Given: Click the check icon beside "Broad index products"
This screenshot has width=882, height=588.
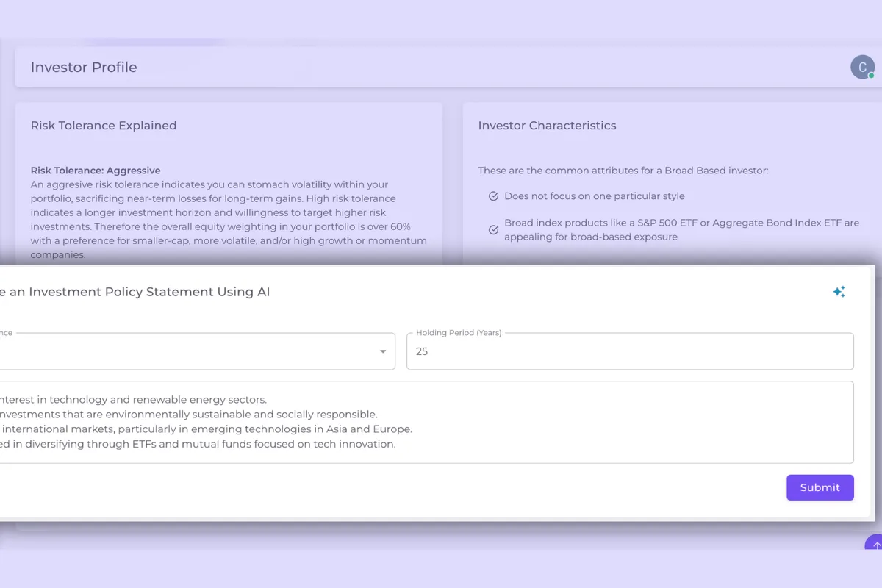Looking at the screenshot, I should tap(494, 230).
